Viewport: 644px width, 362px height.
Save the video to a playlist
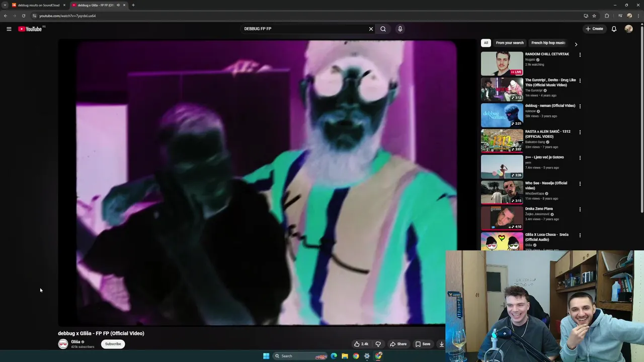point(423,344)
